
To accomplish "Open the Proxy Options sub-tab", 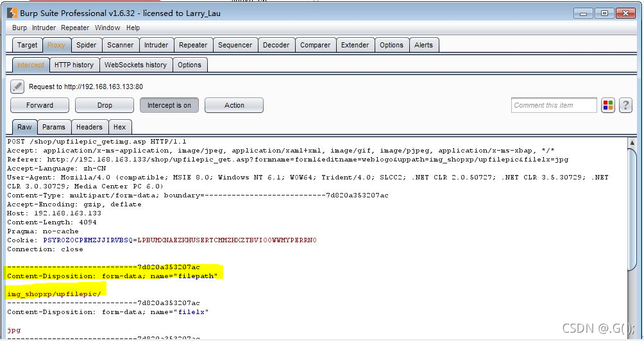I will (189, 65).
